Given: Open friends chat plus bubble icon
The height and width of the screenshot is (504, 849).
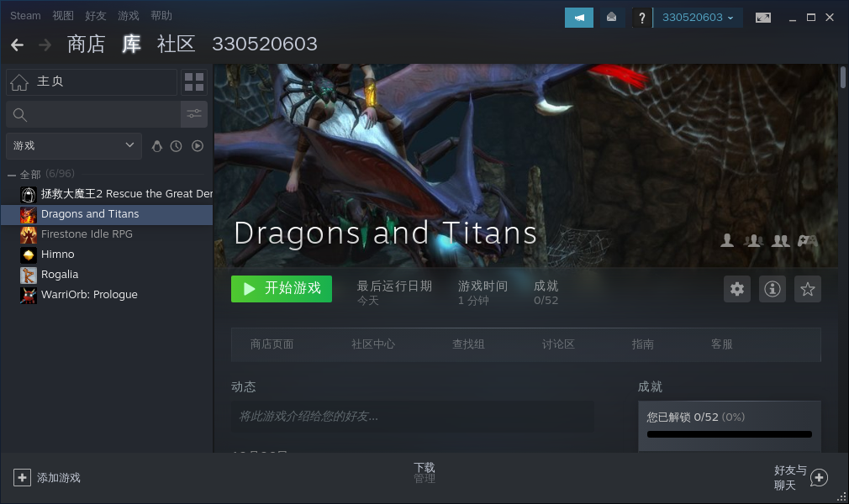Looking at the screenshot, I should (819, 477).
